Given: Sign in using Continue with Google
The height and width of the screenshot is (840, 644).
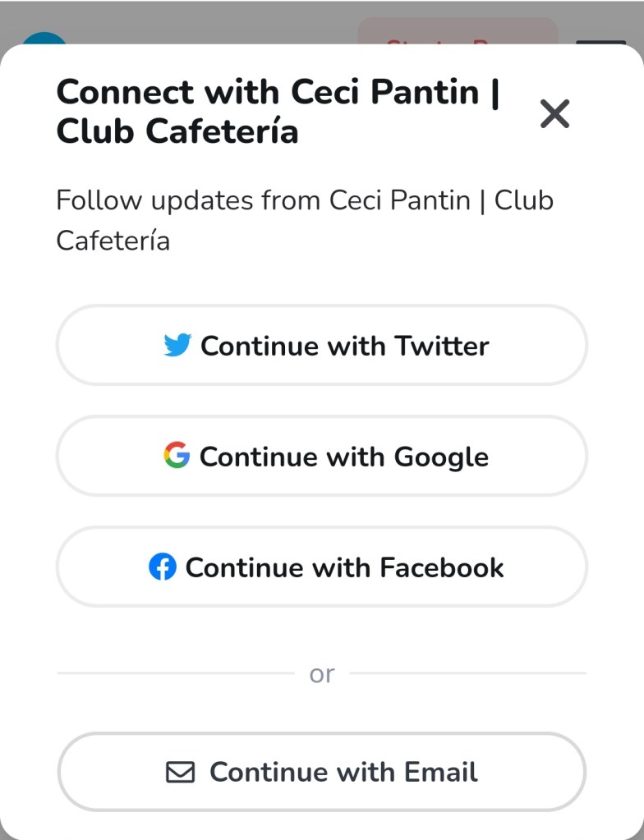Looking at the screenshot, I should tap(322, 456).
